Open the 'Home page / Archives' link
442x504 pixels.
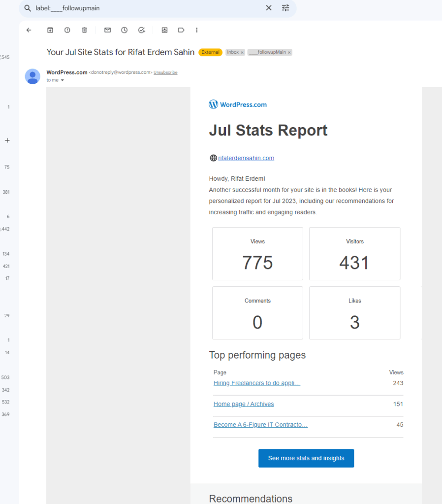click(244, 404)
